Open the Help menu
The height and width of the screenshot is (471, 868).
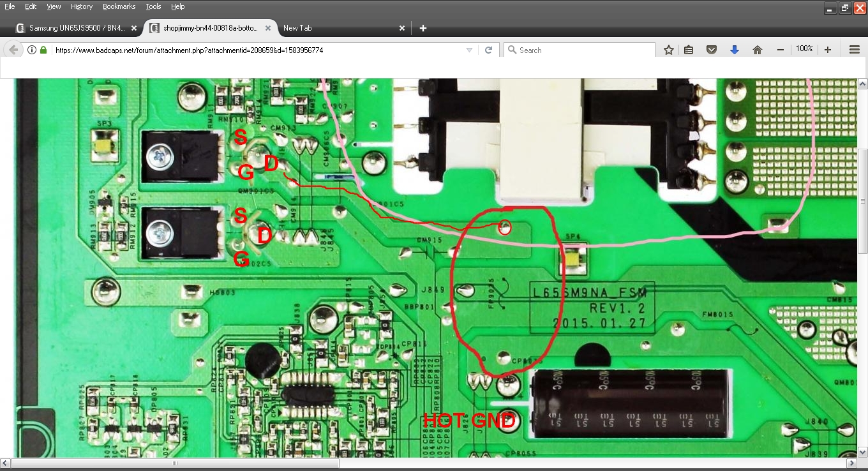pos(178,6)
